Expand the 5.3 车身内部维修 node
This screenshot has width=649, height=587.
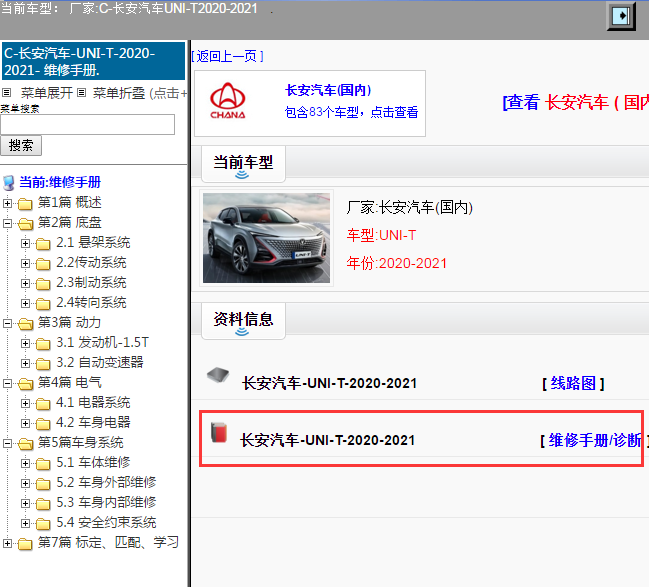tap(25, 503)
